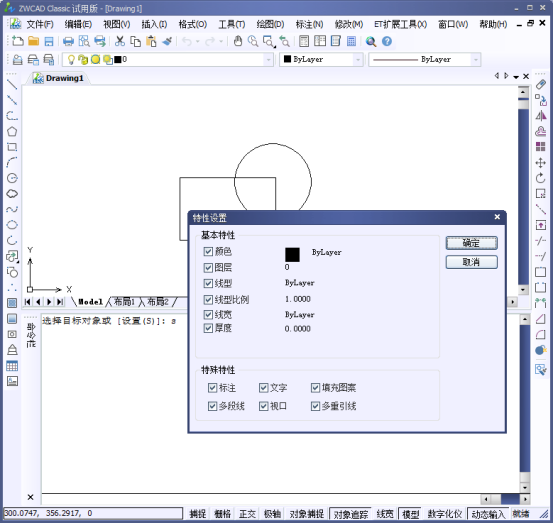Select the Line tool in draw toolbar
This screenshot has width=554, height=524.
pos(12,85)
